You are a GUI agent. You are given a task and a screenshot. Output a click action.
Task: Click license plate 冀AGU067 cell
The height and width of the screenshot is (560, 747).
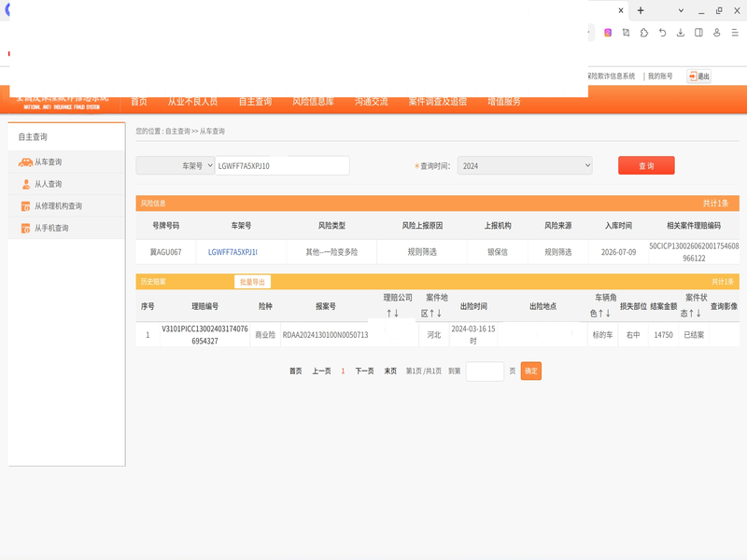pyautogui.click(x=166, y=252)
